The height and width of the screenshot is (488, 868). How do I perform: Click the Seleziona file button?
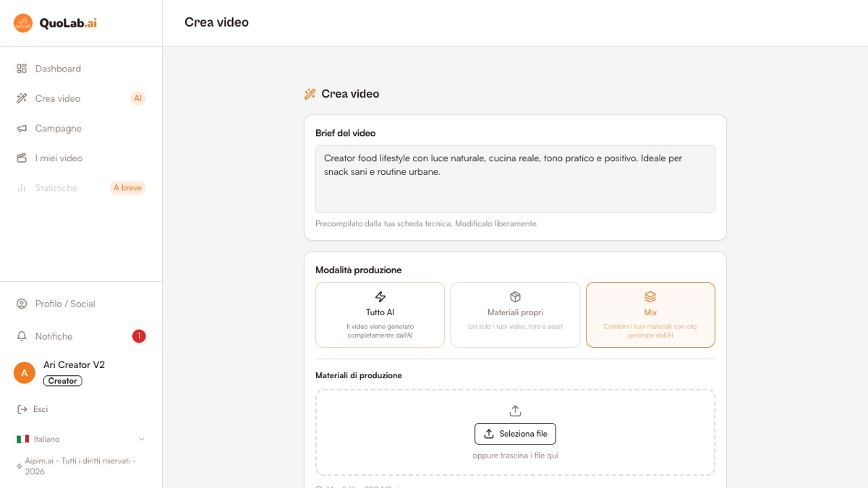pos(515,434)
